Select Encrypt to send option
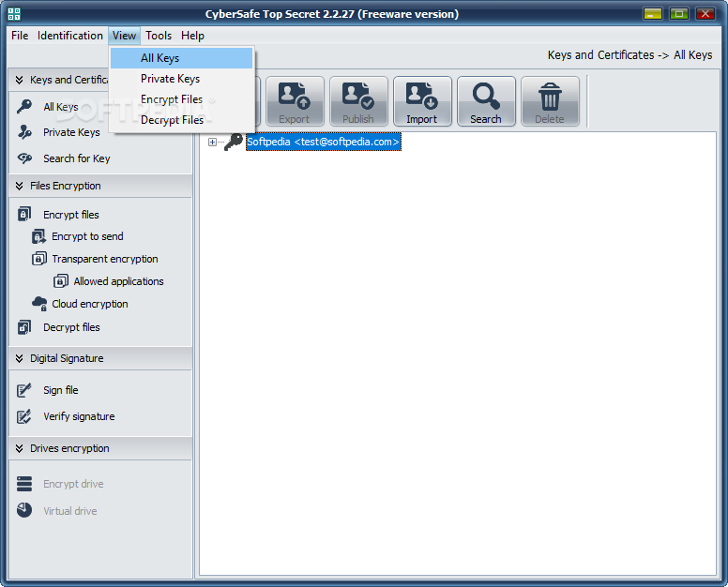 pyautogui.click(x=87, y=236)
